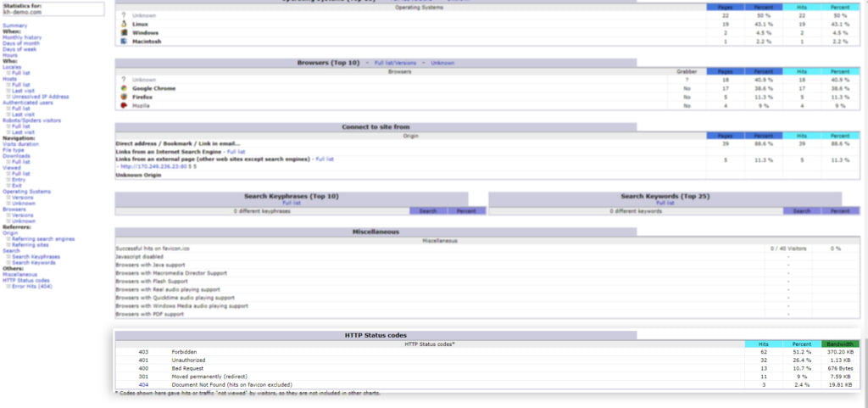Open Referring sites link
Viewport: 868px width, 408px height.
click(x=31, y=245)
